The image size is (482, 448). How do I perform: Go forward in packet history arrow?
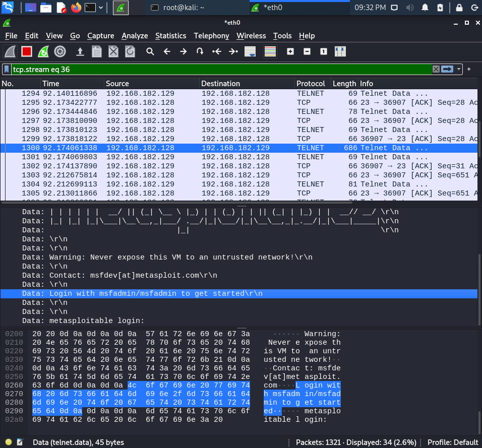(x=184, y=51)
